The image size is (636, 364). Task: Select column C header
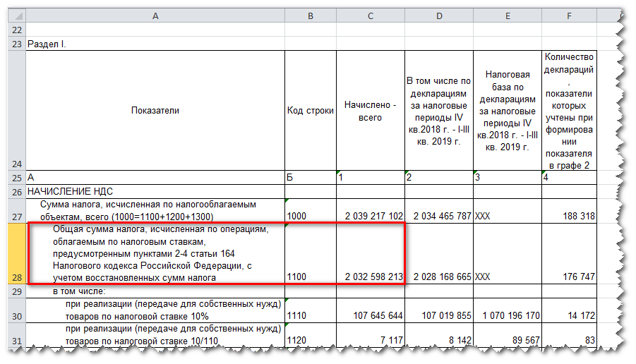point(371,16)
